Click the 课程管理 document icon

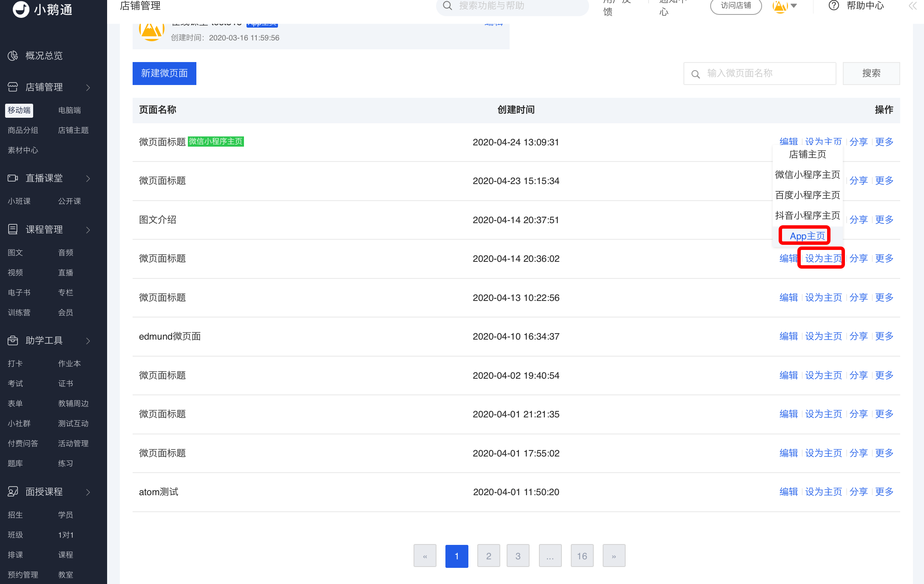(13, 230)
